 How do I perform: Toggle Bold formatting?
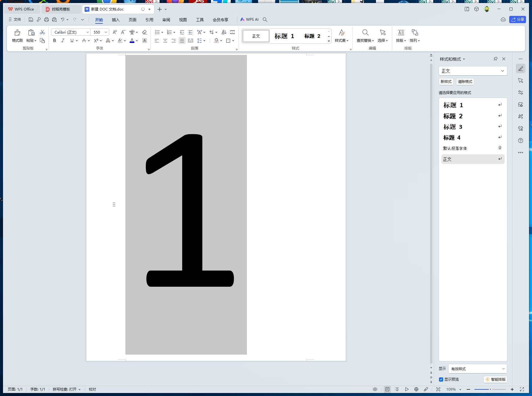click(55, 41)
